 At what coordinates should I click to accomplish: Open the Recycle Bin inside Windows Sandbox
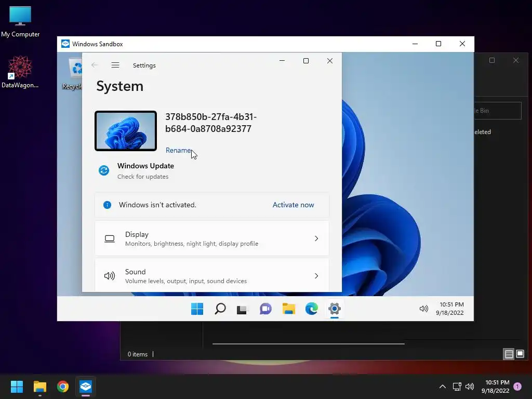73,74
